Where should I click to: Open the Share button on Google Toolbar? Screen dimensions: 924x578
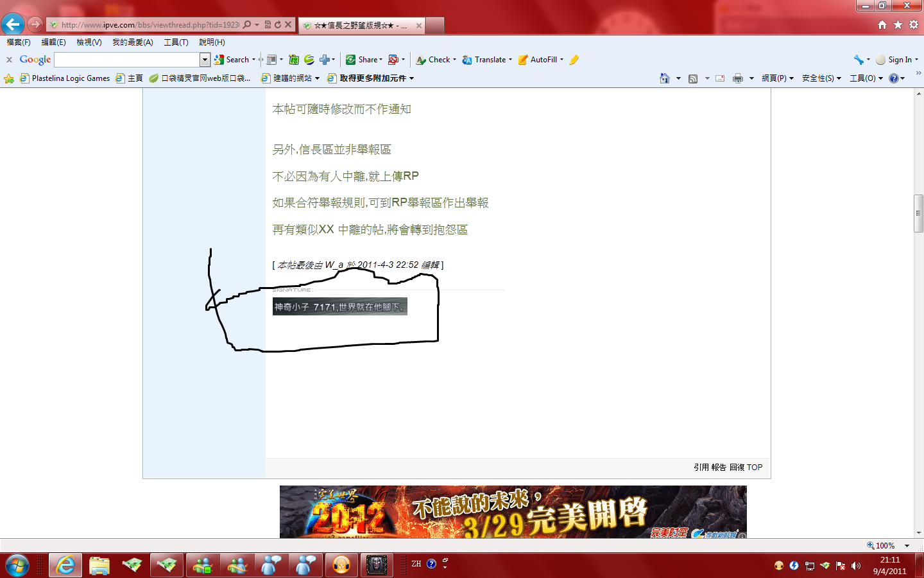pos(364,60)
